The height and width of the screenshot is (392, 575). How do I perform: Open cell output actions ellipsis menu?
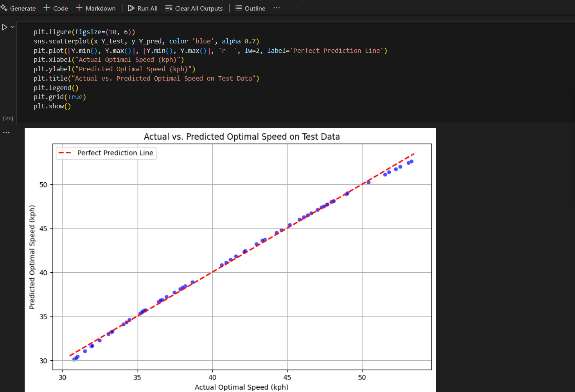pos(6,133)
